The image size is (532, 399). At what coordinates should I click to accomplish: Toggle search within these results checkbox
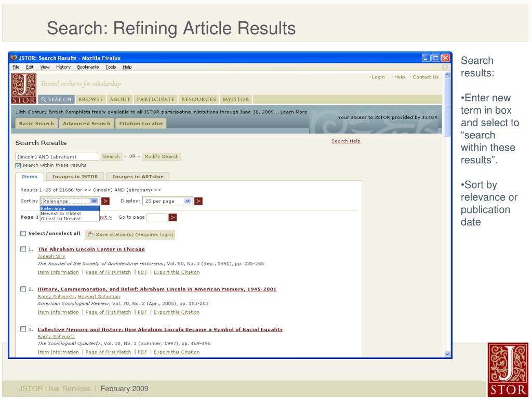(x=18, y=166)
